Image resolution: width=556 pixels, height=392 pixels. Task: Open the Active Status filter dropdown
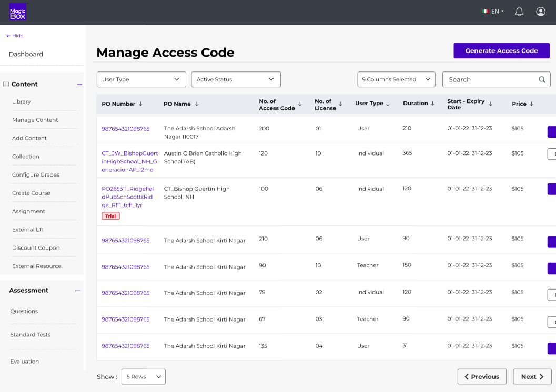coord(236,79)
